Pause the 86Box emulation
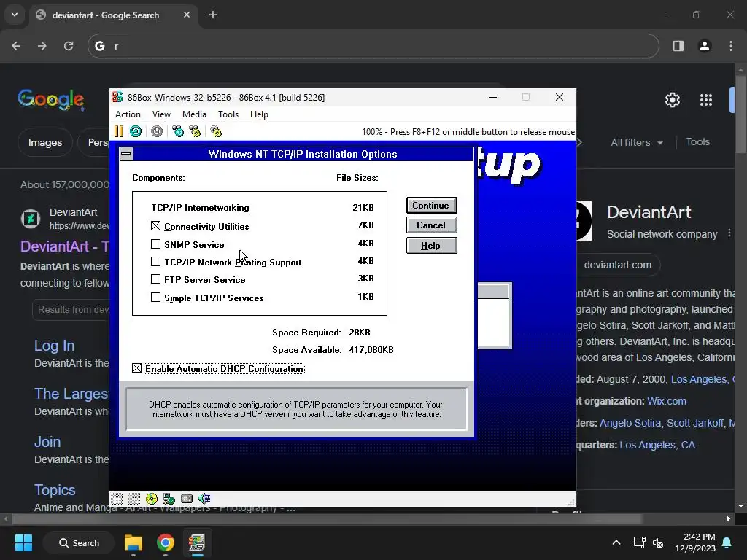Screen dimensions: 747x560 119,131
